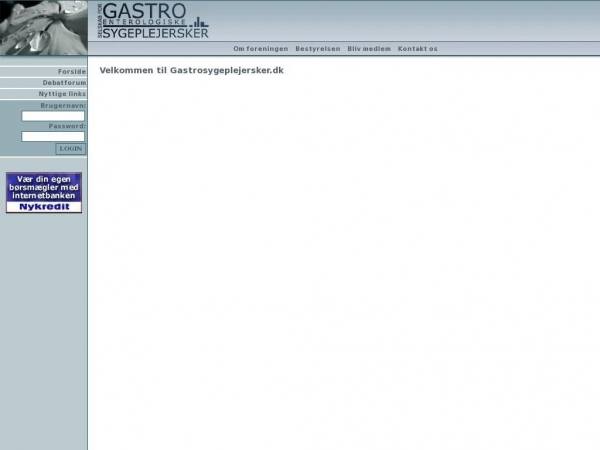
Task: Open the blue børsmægler internetbanken ad text
Action: tap(43, 186)
